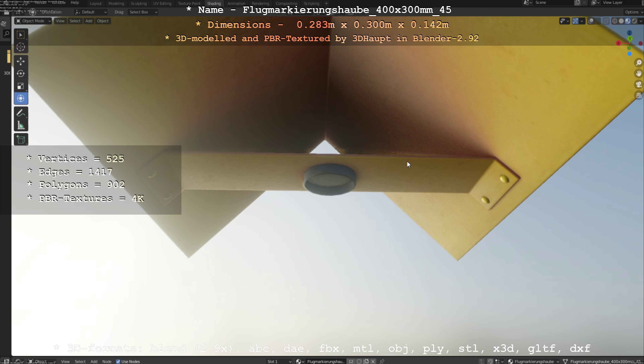The height and width of the screenshot is (364, 644).
Task: Open the view layer browse dropdown
Action: click(x=595, y=3)
